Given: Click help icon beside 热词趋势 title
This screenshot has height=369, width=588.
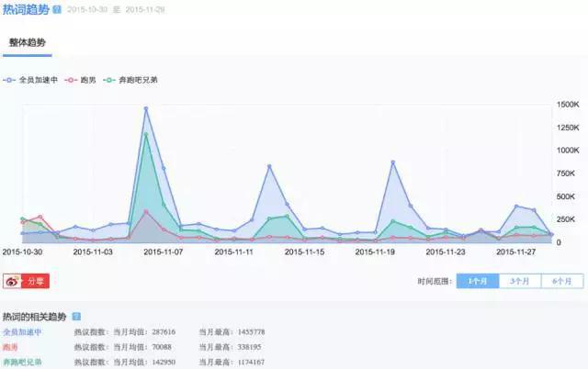Looking at the screenshot, I should tap(57, 9).
